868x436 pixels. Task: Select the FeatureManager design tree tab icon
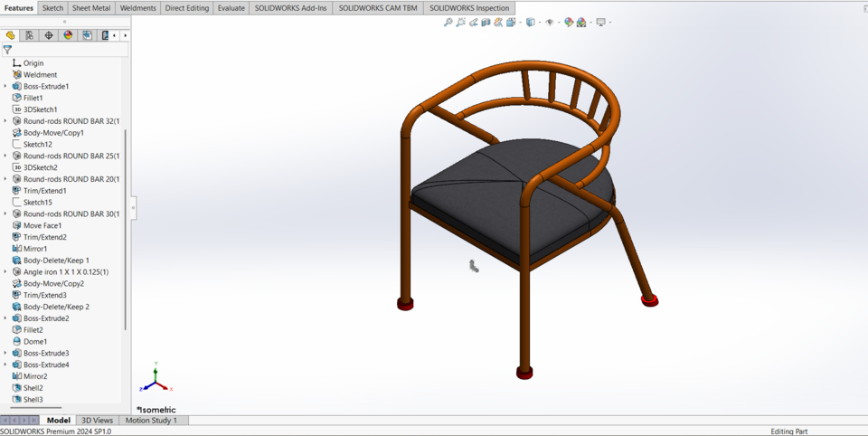click(10, 35)
